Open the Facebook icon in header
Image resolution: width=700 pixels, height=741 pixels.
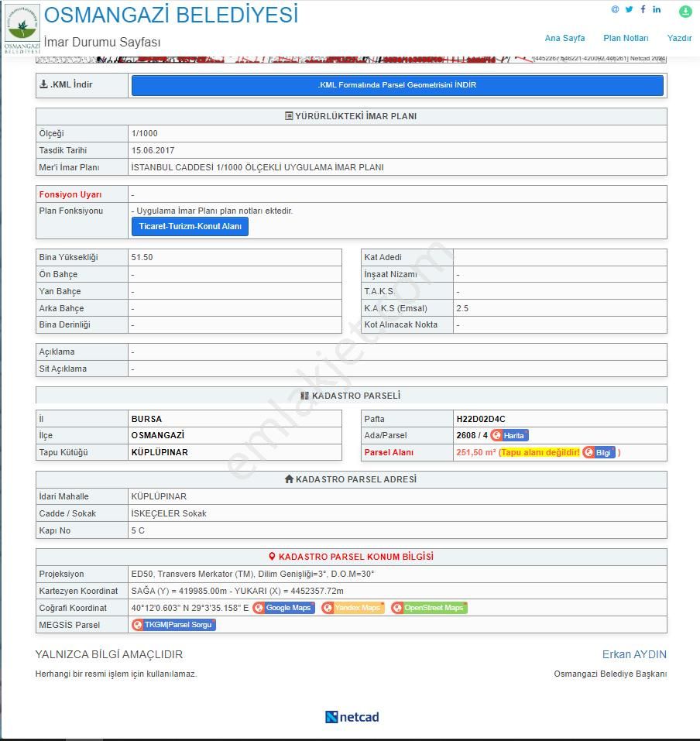point(643,9)
